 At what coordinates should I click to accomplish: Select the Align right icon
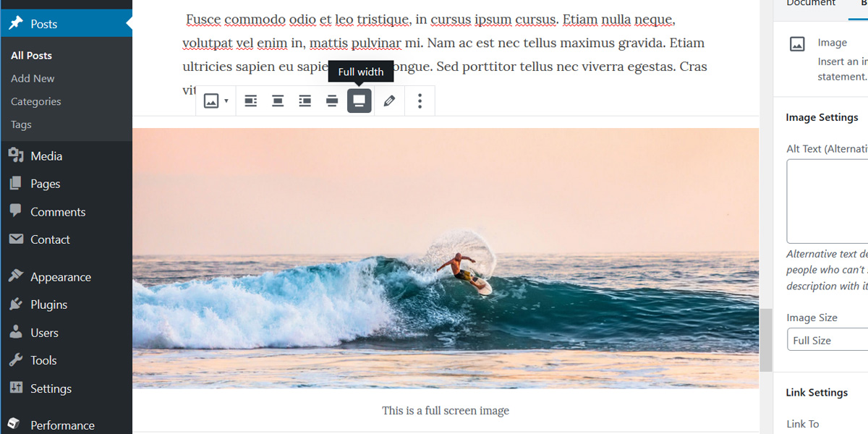[305, 101]
